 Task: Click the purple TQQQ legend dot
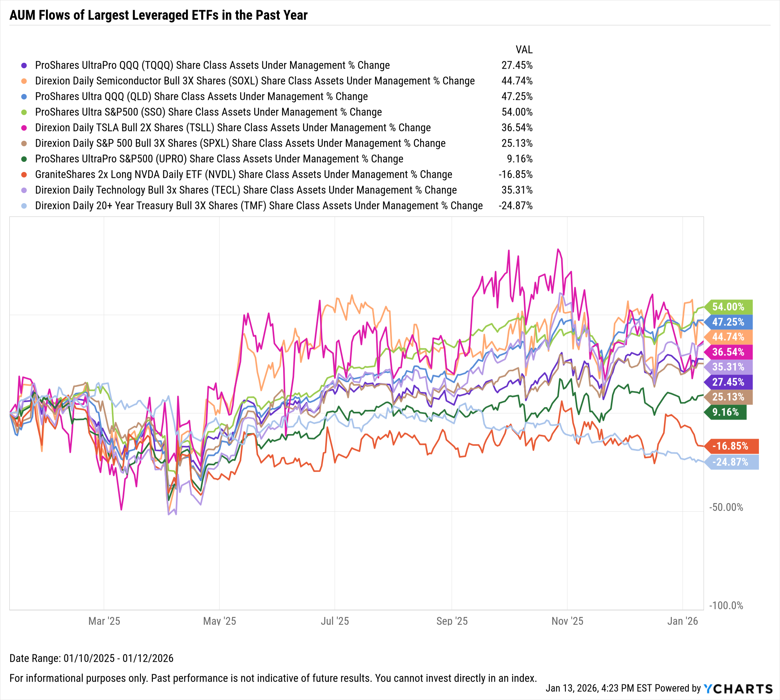24,66
